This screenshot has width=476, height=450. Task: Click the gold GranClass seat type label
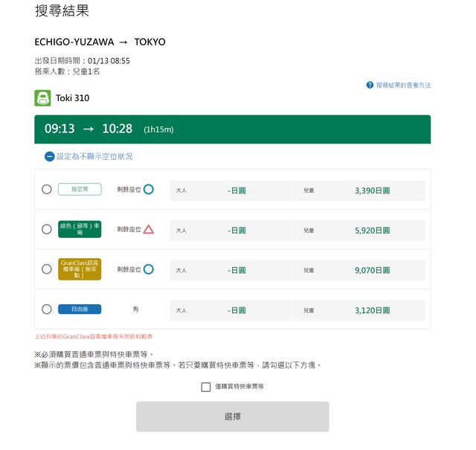point(80,269)
